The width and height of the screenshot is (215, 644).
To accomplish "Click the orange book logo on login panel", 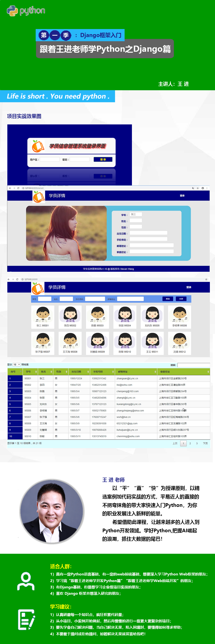I will pos(38,146).
